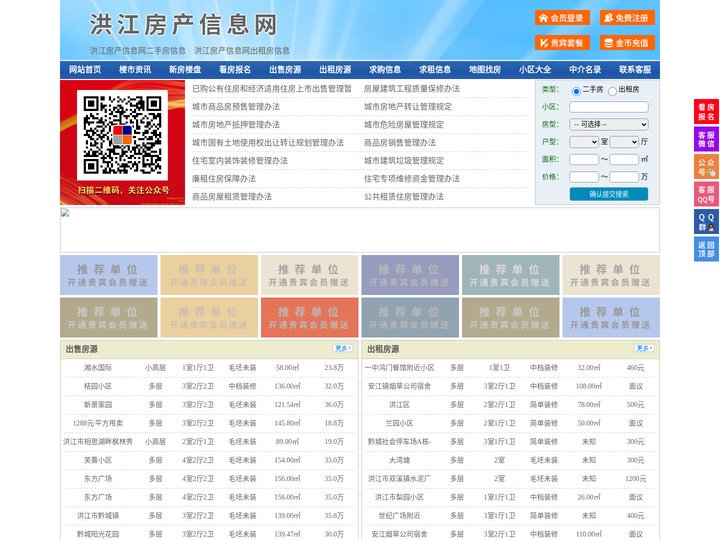
Task: Open the 安江镇烟草公司宿舍 rental listing
Action: tap(399, 386)
